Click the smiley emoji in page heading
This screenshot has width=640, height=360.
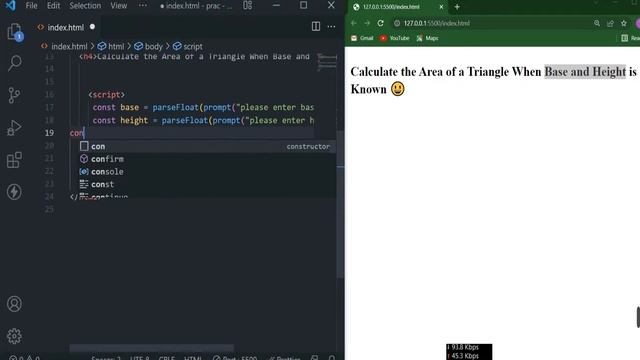(398, 89)
